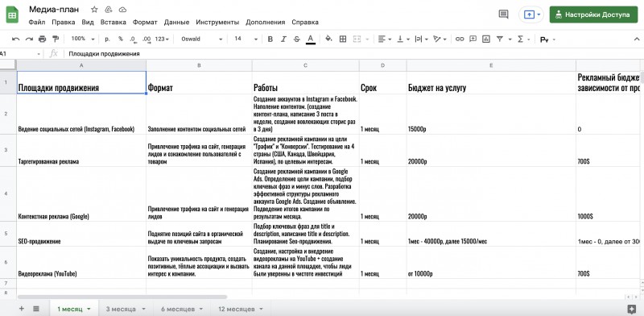This screenshot has width=644, height=316.
Task: Open the fill color paint bucket
Action: [328, 39]
